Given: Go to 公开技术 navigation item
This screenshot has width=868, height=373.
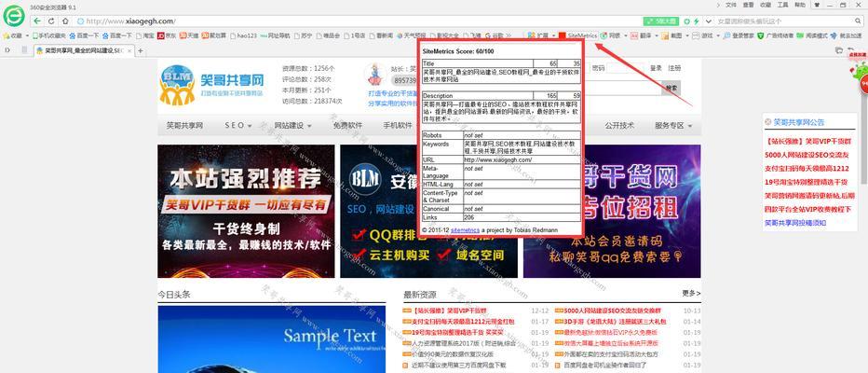Looking at the screenshot, I should (619, 125).
